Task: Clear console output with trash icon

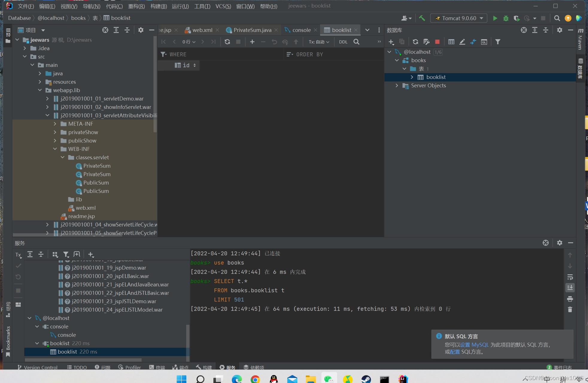Action: point(570,310)
